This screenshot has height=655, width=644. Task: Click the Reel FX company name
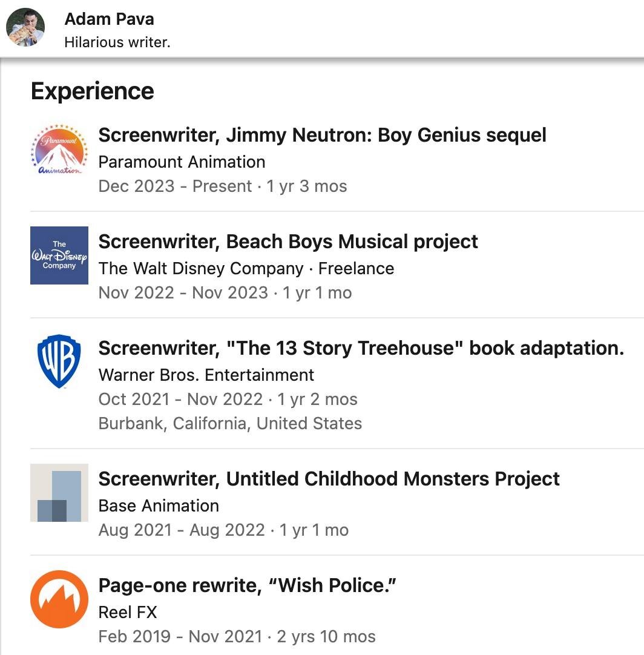(x=127, y=612)
